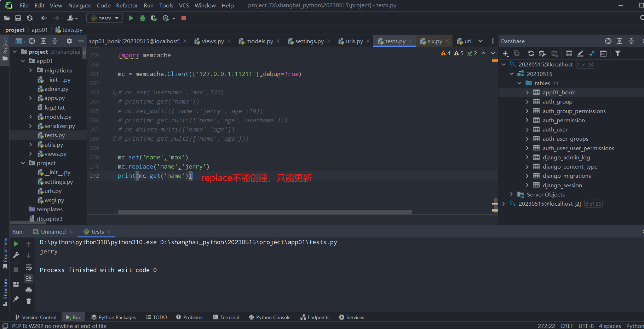Open data source properties wrench icon

(542, 53)
